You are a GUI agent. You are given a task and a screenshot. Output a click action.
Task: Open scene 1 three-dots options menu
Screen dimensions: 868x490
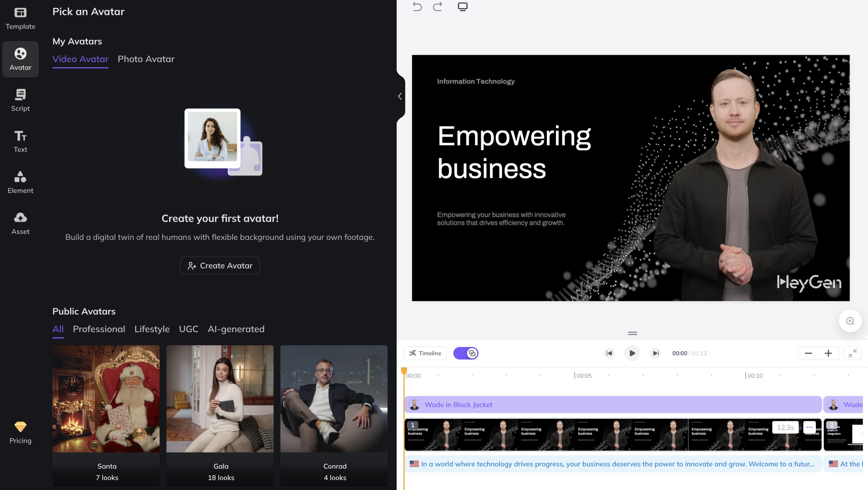pyautogui.click(x=809, y=427)
